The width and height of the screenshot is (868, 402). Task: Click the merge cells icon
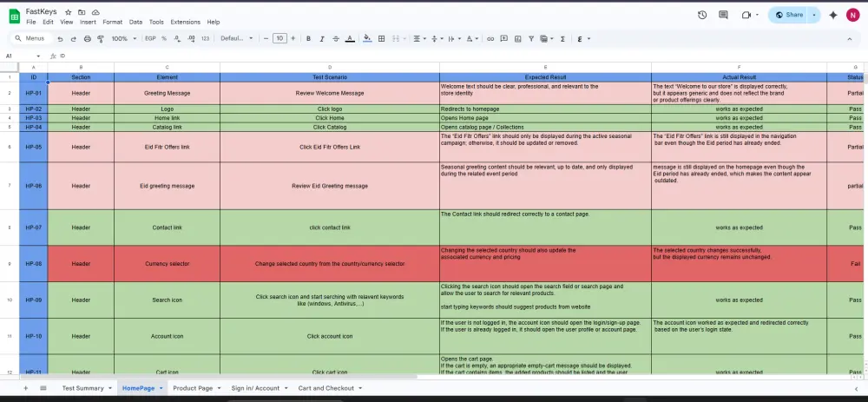coord(396,39)
